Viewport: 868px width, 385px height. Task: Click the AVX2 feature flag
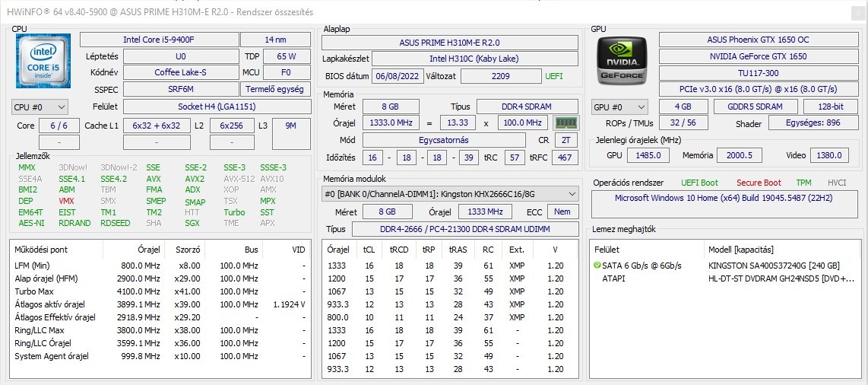coord(195,179)
